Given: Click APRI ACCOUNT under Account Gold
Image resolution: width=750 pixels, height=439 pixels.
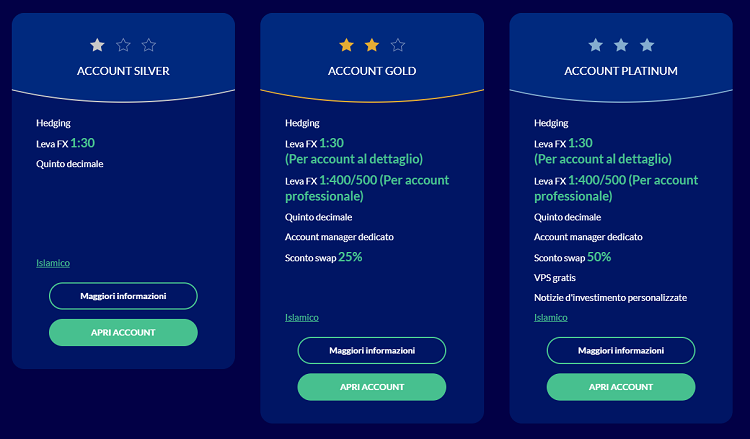Looking at the screenshot, I should pos(372,387).
